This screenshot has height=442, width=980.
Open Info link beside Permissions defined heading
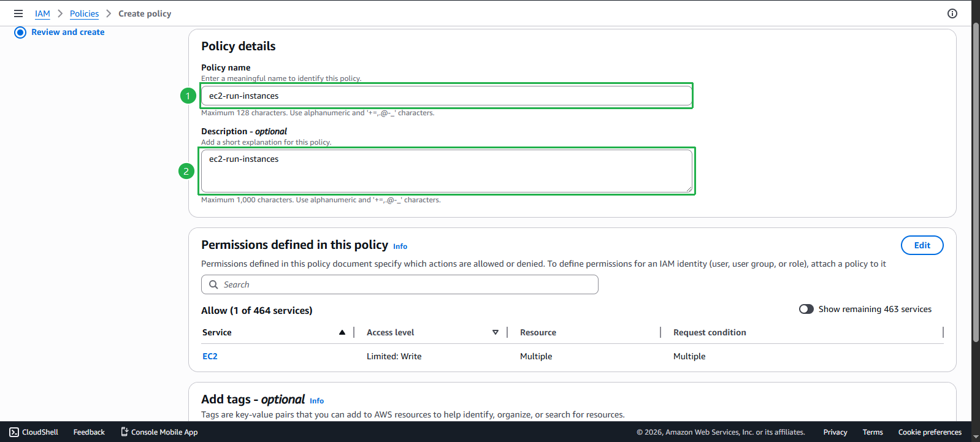[400, 246]
